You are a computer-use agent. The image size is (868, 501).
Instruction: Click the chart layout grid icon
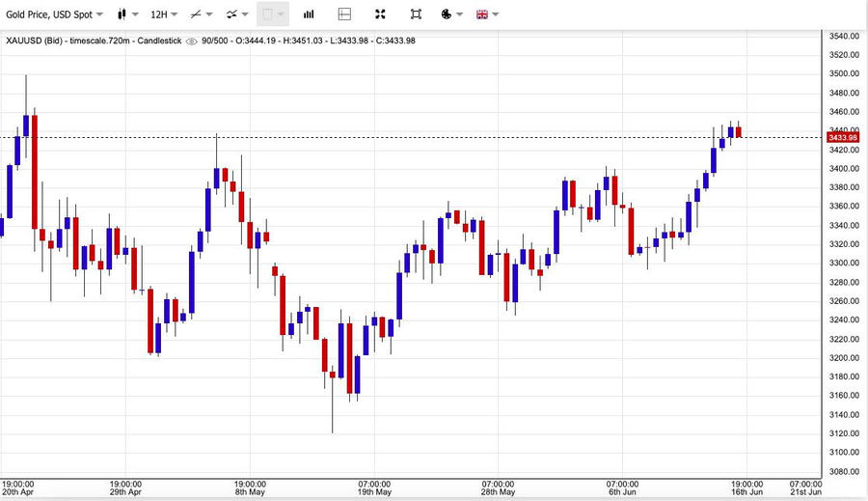pyautogui.click(x=344, y=14)
